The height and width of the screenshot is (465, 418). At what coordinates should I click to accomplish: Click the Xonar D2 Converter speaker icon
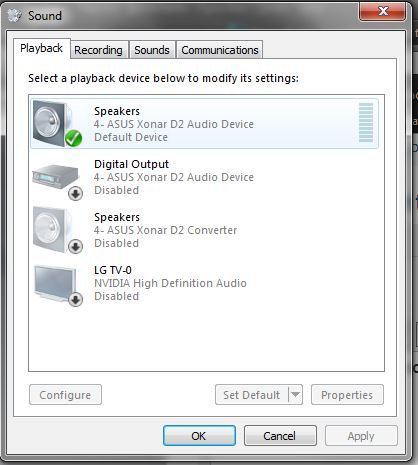52,229
